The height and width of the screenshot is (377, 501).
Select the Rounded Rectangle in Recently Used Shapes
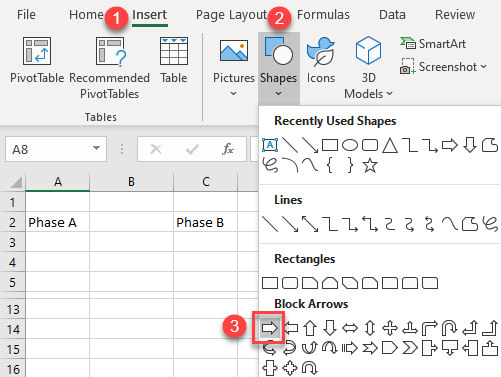pos(370,145)
